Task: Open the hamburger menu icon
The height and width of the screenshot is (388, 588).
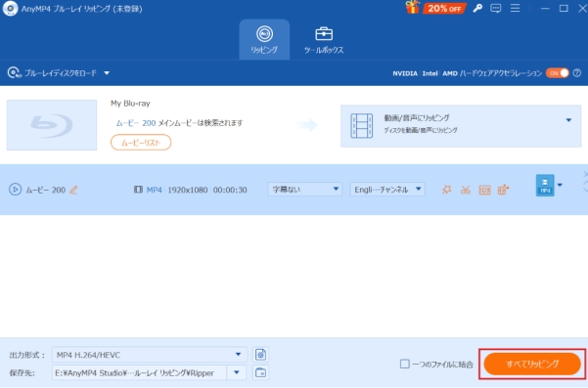Action: click(x=516, y=8)
